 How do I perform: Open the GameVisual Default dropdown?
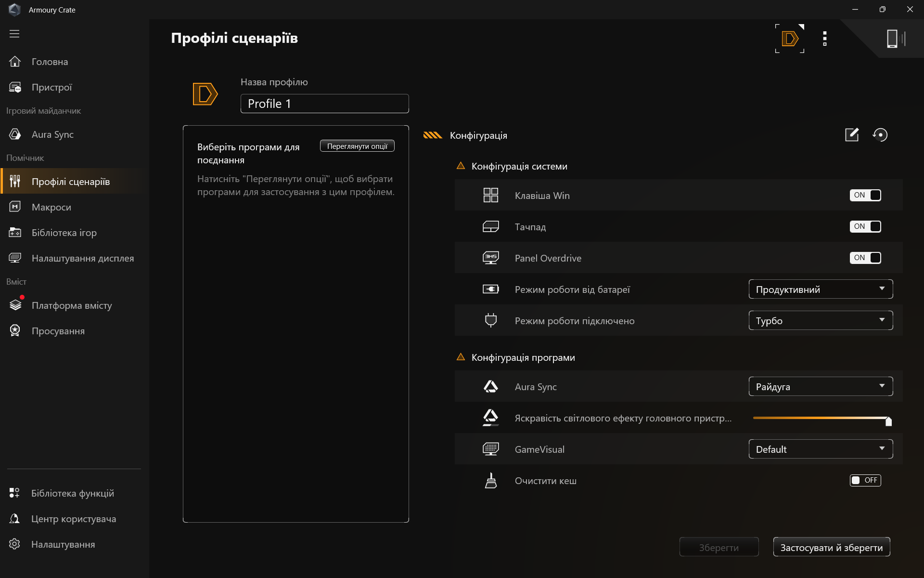tap(820, 449)
